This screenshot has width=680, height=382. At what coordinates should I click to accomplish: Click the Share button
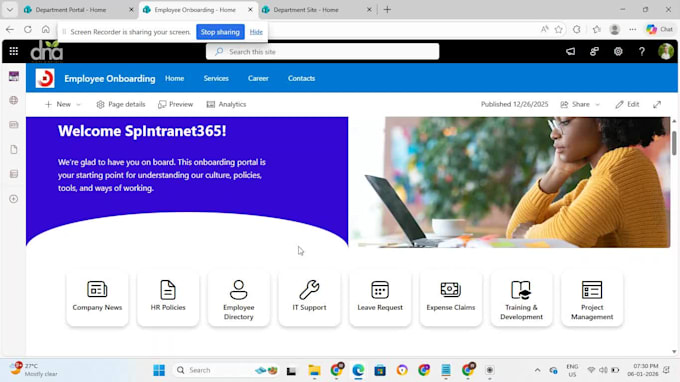(x=575, y=104)
